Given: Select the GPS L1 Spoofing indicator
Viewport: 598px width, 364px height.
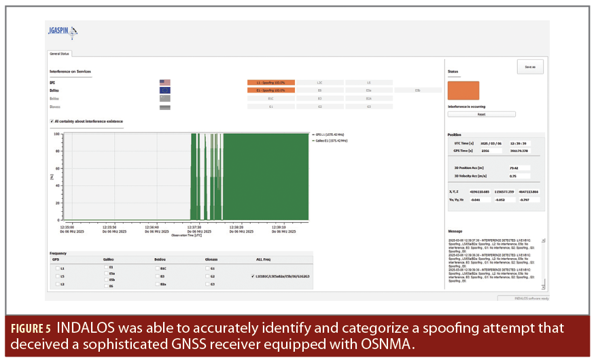Looking at the screenshot, I should tap(271, 82).
